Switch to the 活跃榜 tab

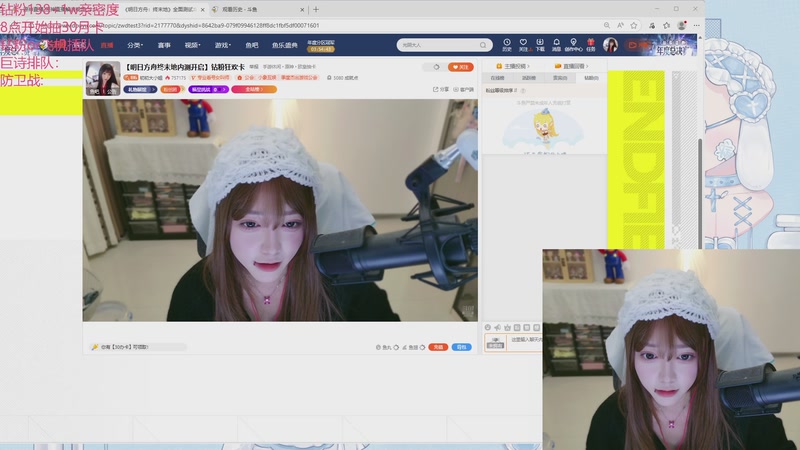coord(529,78)
